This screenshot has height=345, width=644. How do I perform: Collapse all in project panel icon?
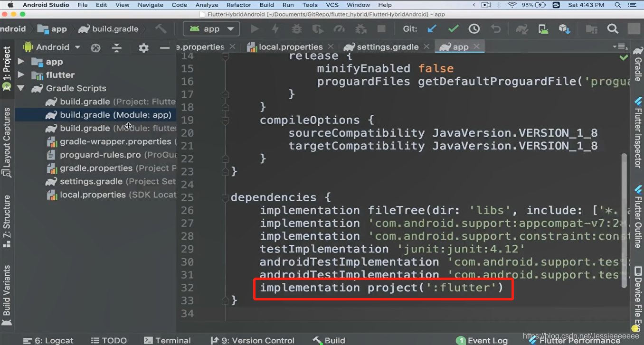(x=117, y=47)
